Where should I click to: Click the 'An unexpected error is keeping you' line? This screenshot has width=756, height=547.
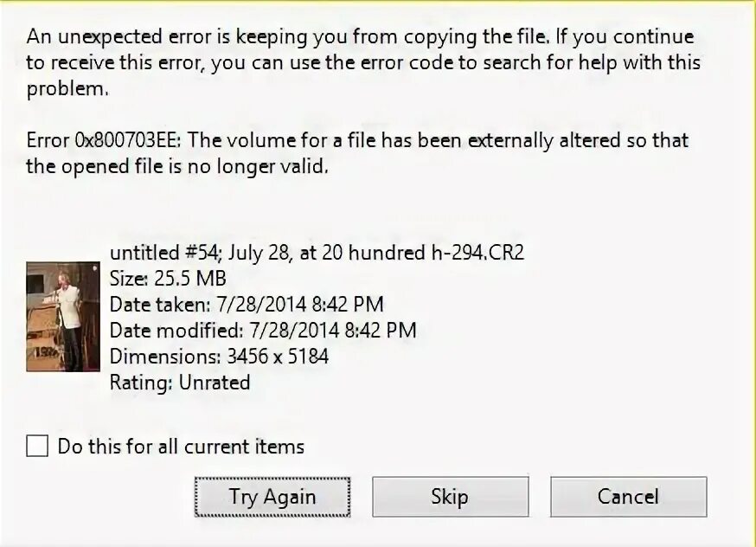[x=360, y=37]
